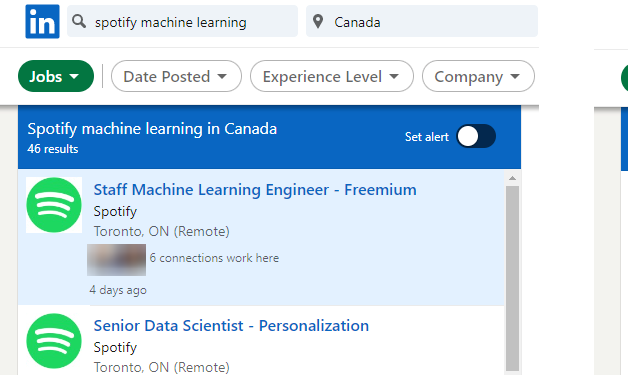The image size is (628, 375).
Task: Click the search magnifier icon
Action: (79, 21)
